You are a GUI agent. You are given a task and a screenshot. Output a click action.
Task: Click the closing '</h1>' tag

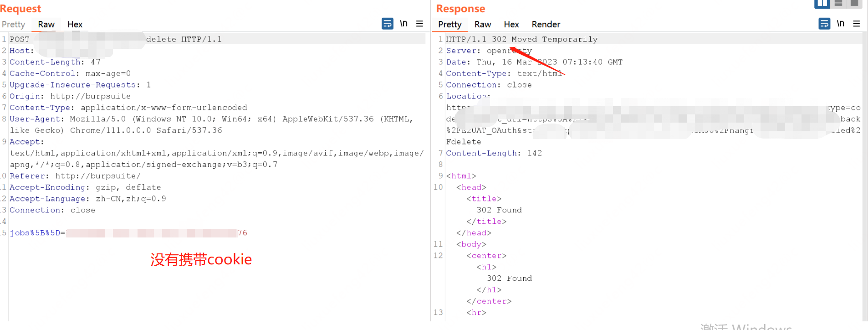tap(489, 290)
